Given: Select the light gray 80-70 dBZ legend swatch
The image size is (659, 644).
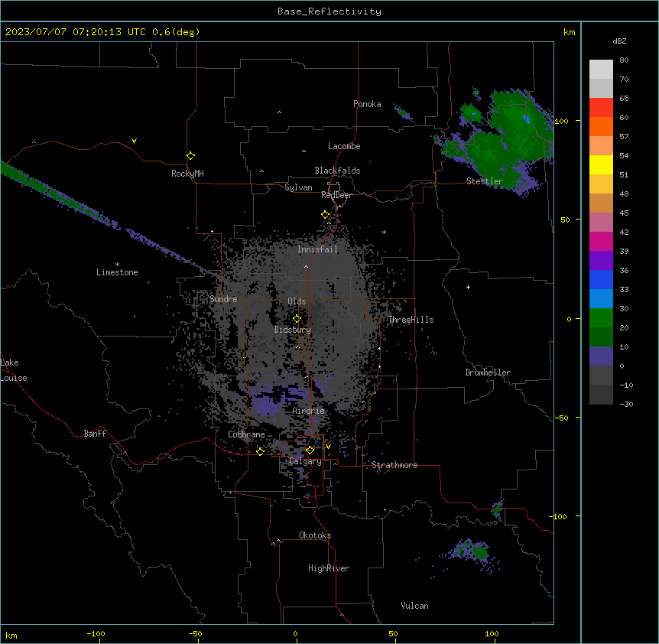Looking at the screenshot, I should coord(601,70).
